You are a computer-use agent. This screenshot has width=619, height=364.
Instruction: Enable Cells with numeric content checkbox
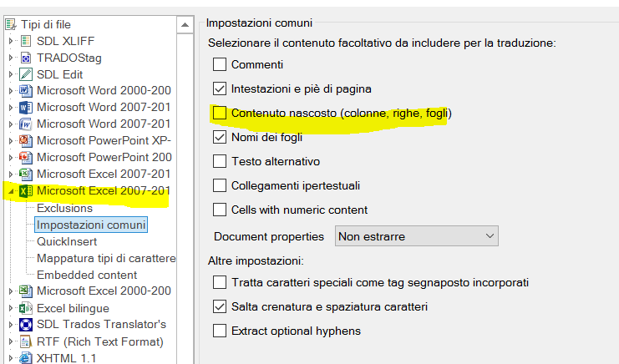220,210
